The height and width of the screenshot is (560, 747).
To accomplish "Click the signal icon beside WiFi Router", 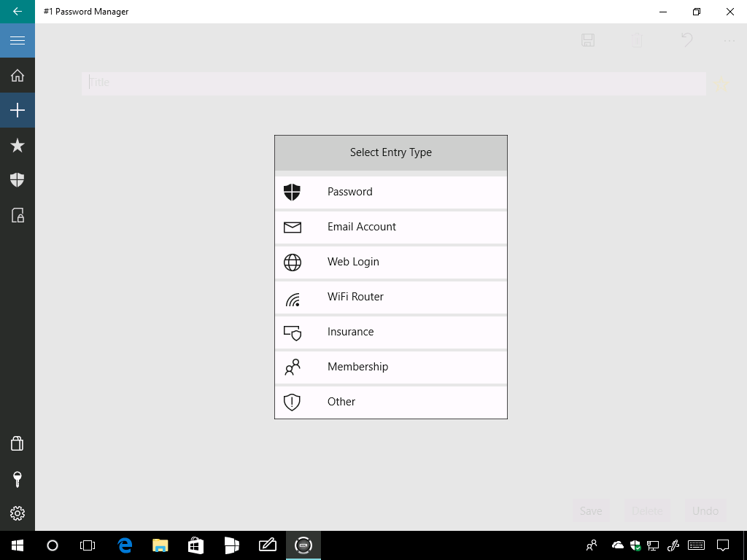I will 293,299.
